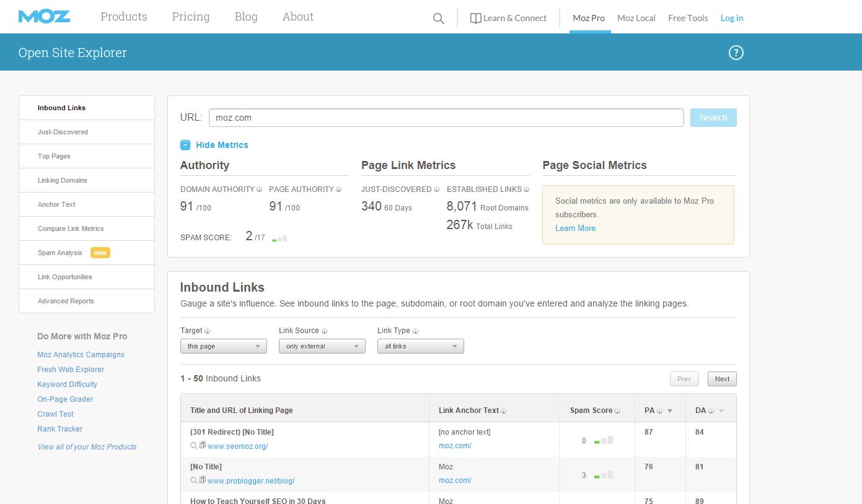Click info icon next to Link Source

[x=324, y=331]
